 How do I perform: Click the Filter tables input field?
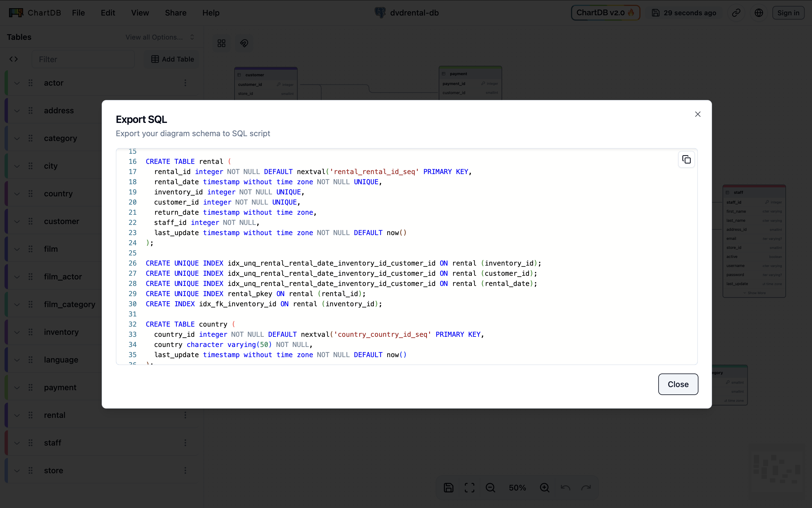(x=83, y=59)
